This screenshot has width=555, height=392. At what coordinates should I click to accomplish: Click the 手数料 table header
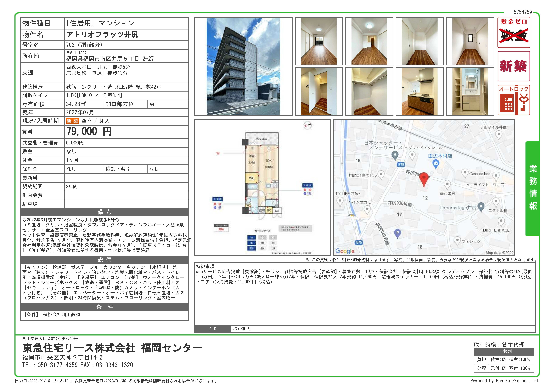504,352
